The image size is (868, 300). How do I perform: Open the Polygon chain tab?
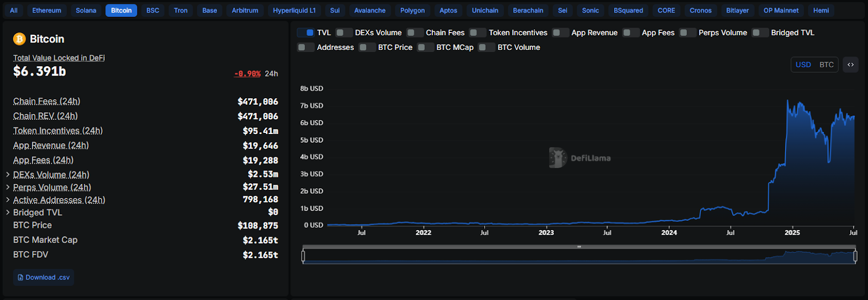click(x=413, y=10)
